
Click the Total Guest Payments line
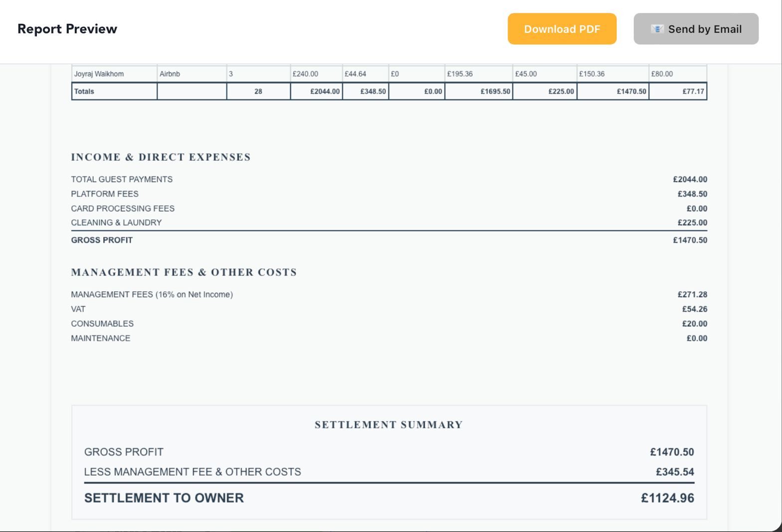pos(122,179)
